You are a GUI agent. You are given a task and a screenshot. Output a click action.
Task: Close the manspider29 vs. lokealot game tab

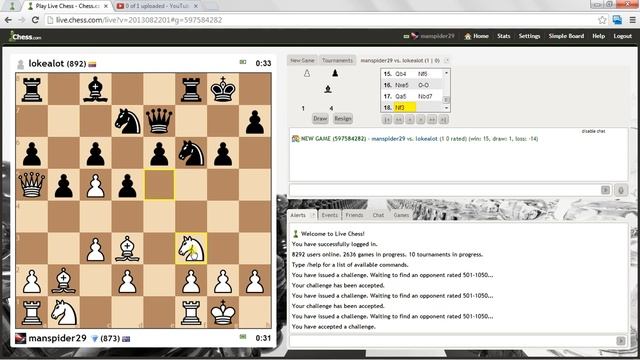447,60
